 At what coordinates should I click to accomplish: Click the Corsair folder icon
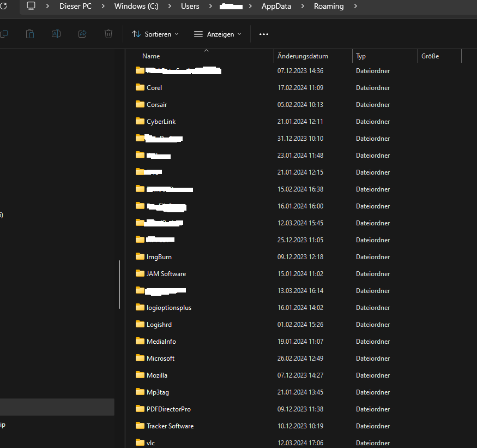point(140,104)
